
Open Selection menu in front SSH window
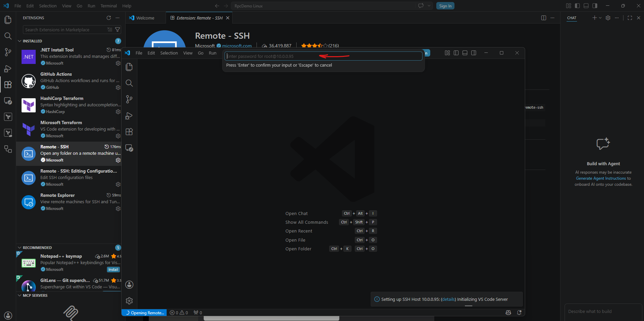[x=169, y=53]
